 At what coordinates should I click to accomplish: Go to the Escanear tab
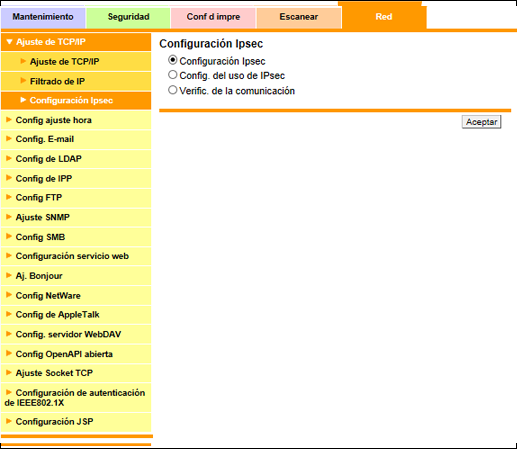pyautogui.click(x=299, y=17)
